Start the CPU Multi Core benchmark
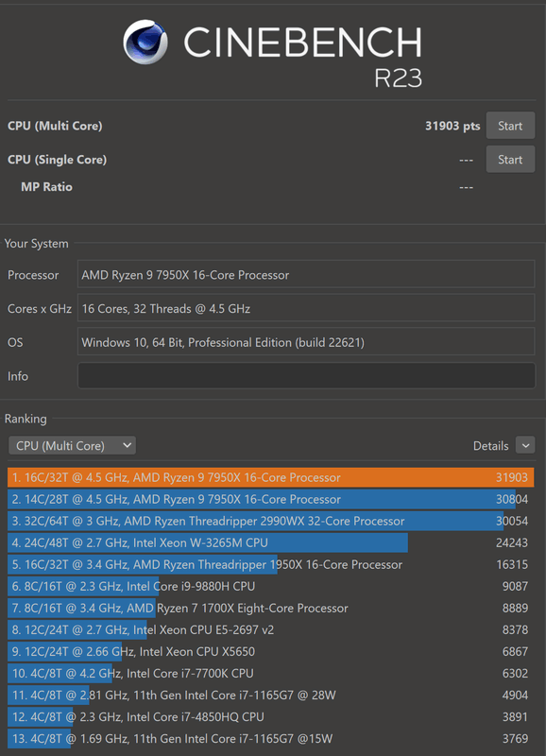Image resolution: width=546 pixels, height=756 pixels. (510, 126)
